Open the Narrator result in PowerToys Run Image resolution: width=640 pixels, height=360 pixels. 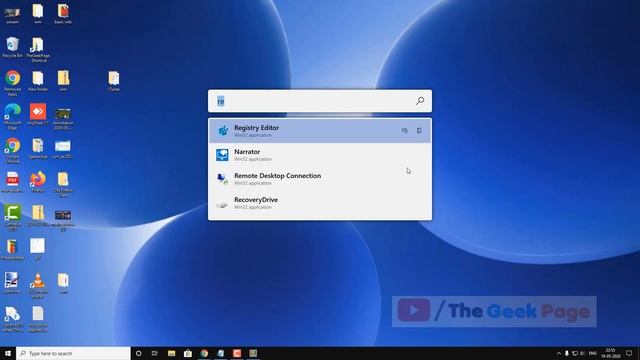pos(320,155)
